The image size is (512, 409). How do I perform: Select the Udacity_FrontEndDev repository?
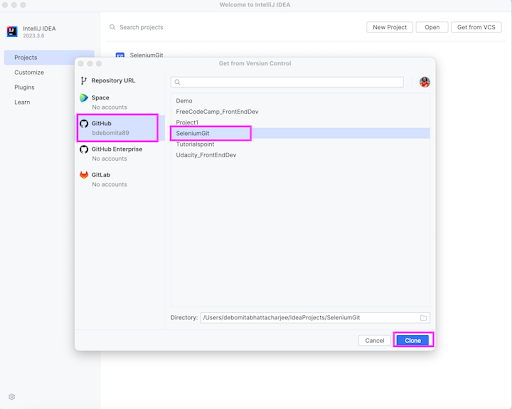click(300, 155)
